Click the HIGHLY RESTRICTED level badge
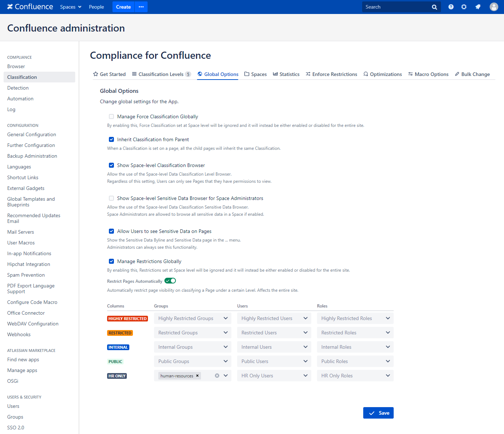 pos(128,319)
